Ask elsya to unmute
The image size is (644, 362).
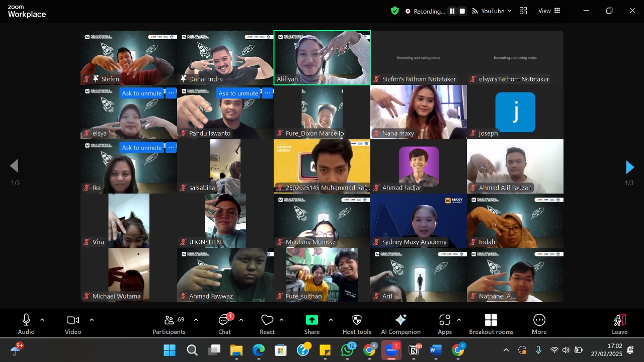click(x=142, y=93)
